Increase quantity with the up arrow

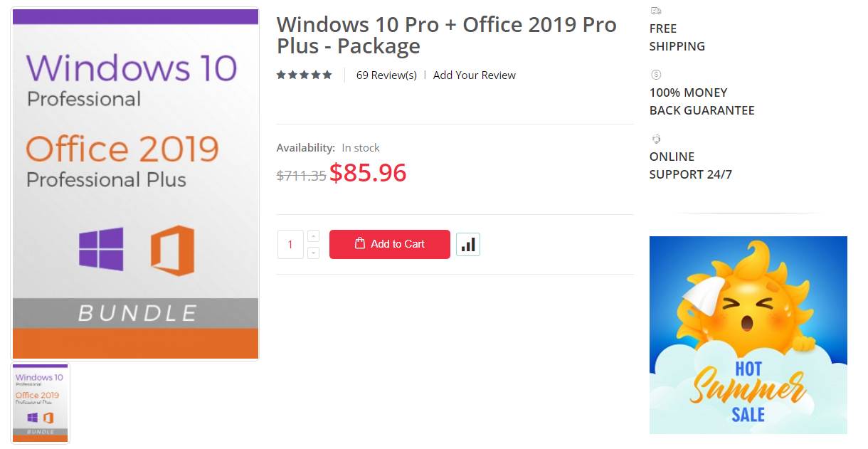tap(314, 236)
